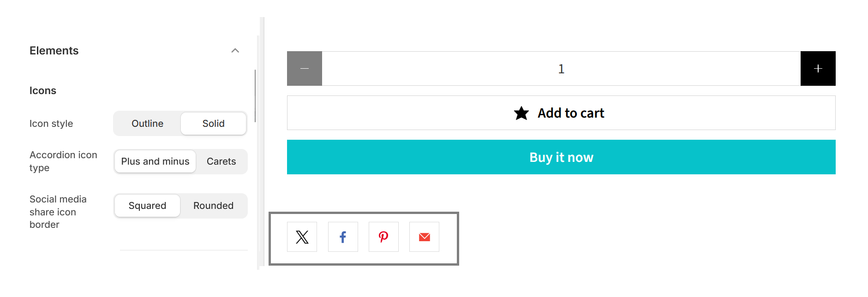Share via the Pinterest icon
The width and height of the screenshot is (868, 297).
[383, 237]
